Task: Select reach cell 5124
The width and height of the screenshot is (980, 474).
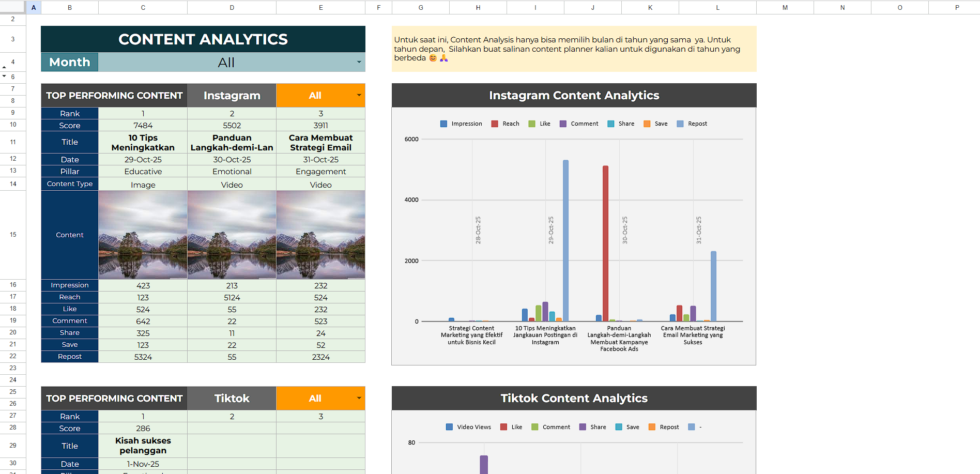Action: 232,298
